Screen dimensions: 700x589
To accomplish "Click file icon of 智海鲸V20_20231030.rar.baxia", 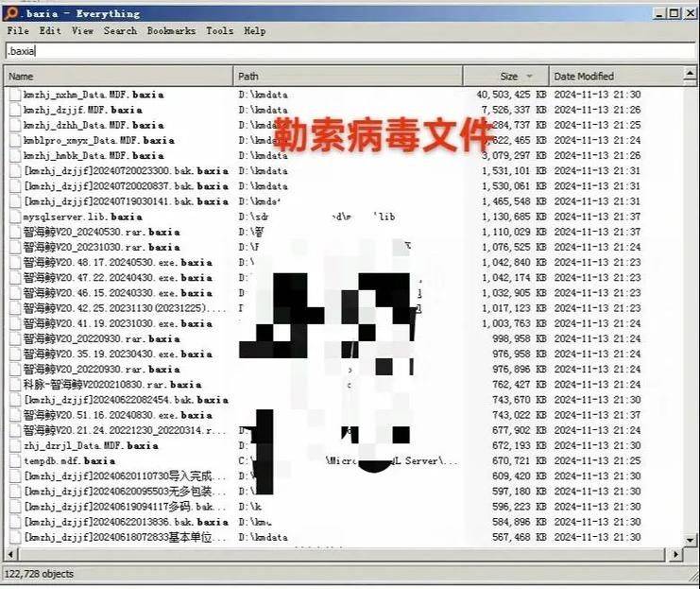I will [16, 247].
